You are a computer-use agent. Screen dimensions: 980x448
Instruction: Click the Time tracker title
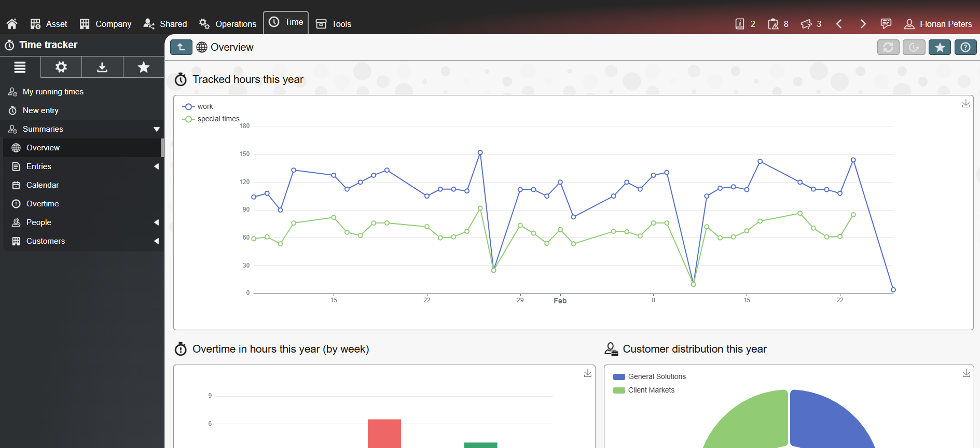pos(48,45)
